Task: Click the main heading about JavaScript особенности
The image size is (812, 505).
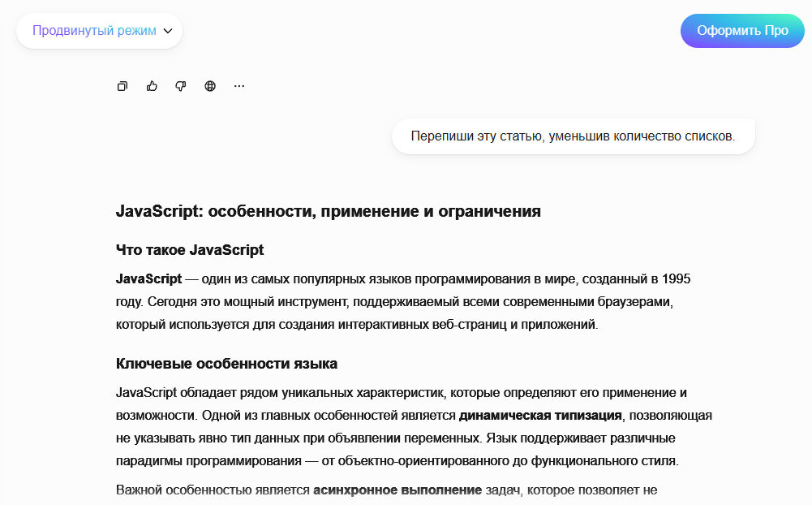Action: point(328,212)
